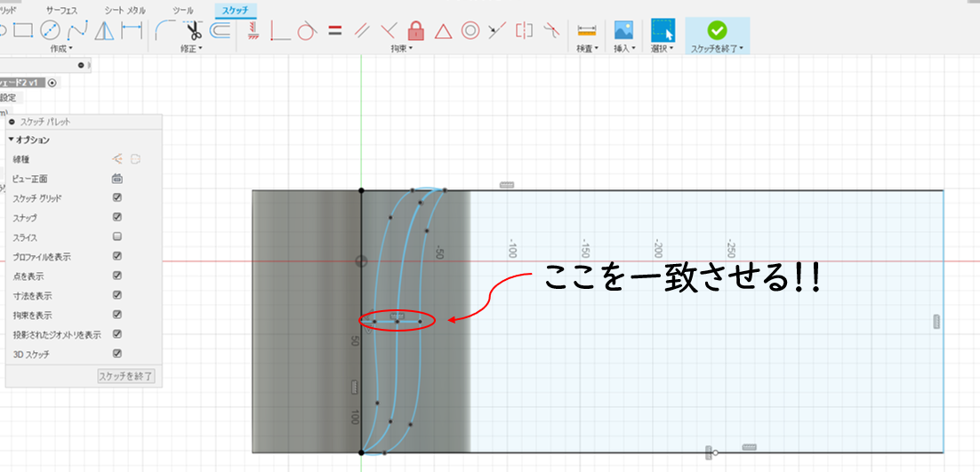This screenshot has width=980, height=472.
Task: Click the ビュー正面 label
Action: click(x=30, y=179)
